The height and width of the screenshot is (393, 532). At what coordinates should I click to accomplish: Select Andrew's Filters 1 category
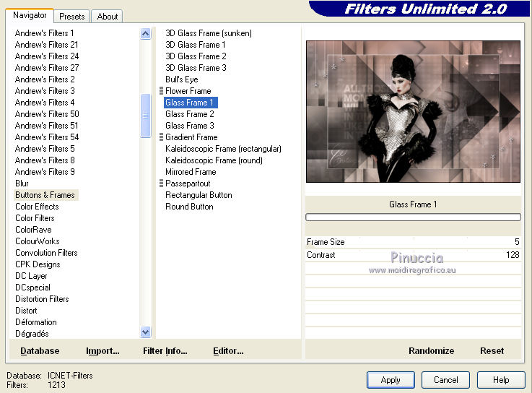tap(45, 33)
